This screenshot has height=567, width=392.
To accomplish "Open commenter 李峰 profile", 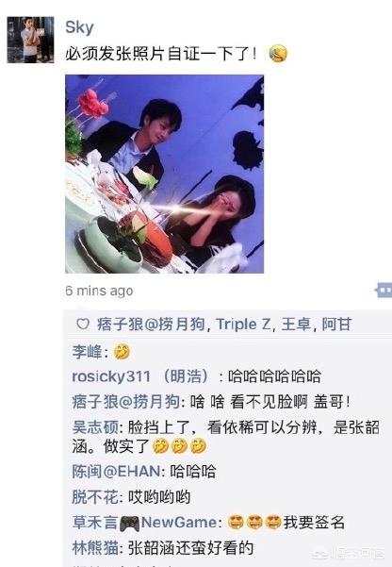I will point(87,352).
